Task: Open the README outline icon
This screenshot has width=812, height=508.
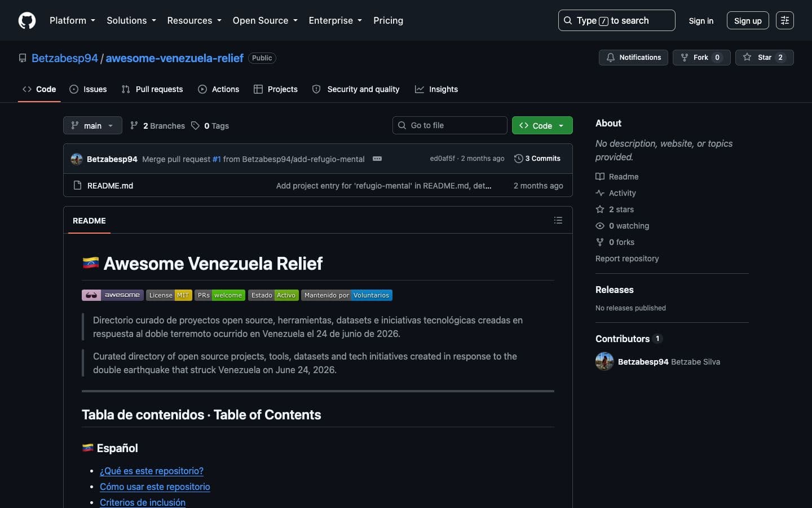Action: point(558,220)
